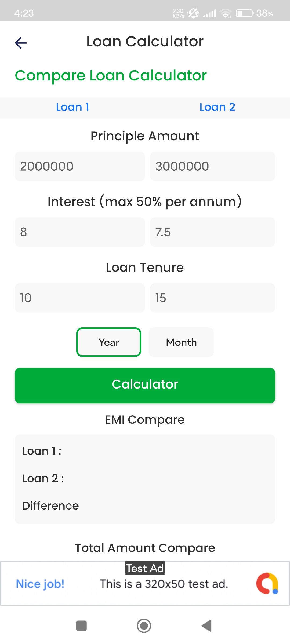Tap the battery icon in status bar
Image resolution: width=290 pixels, height=644 pixels.
click(x=244, y=13)
